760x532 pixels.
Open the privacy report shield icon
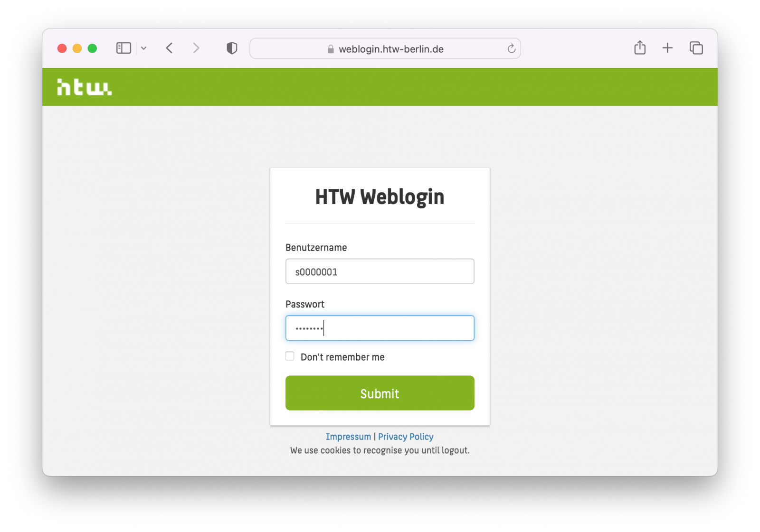[x=232, y=48]
